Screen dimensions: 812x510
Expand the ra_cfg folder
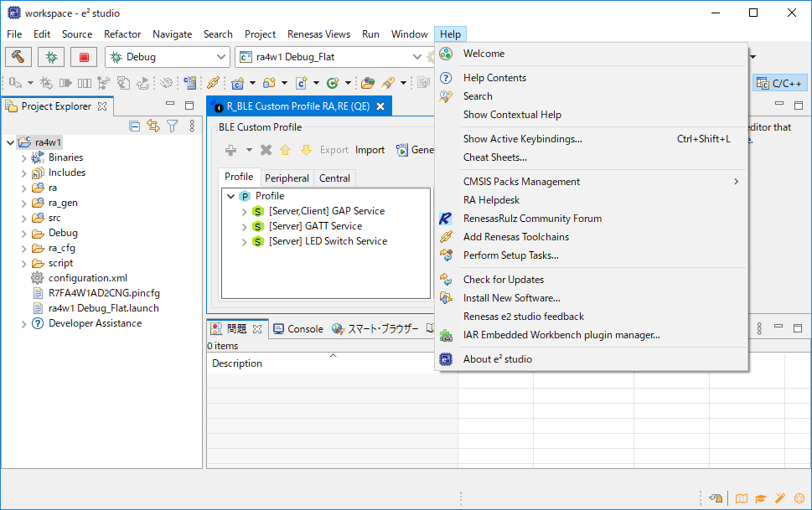point(23,249)
